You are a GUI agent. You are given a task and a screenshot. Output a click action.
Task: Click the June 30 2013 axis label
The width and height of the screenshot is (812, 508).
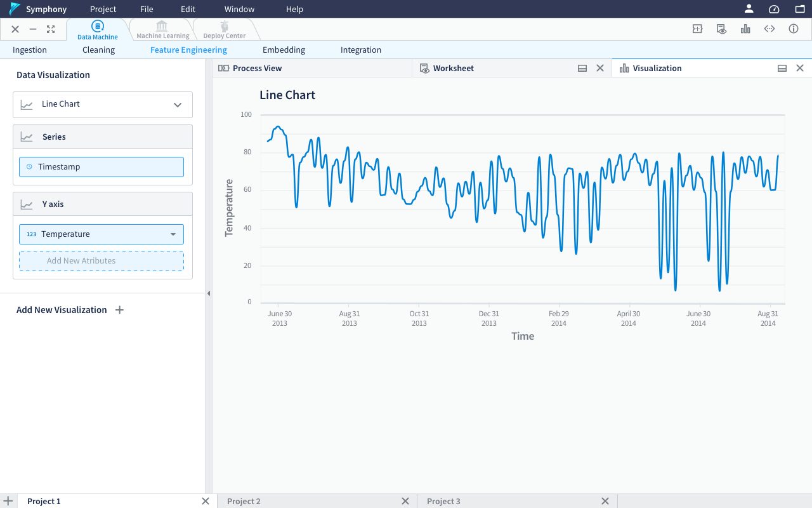(x=280, y=318)
